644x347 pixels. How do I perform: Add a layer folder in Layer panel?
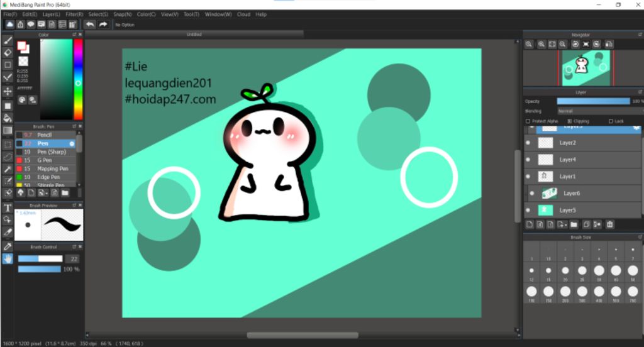(x=574, y=224)
